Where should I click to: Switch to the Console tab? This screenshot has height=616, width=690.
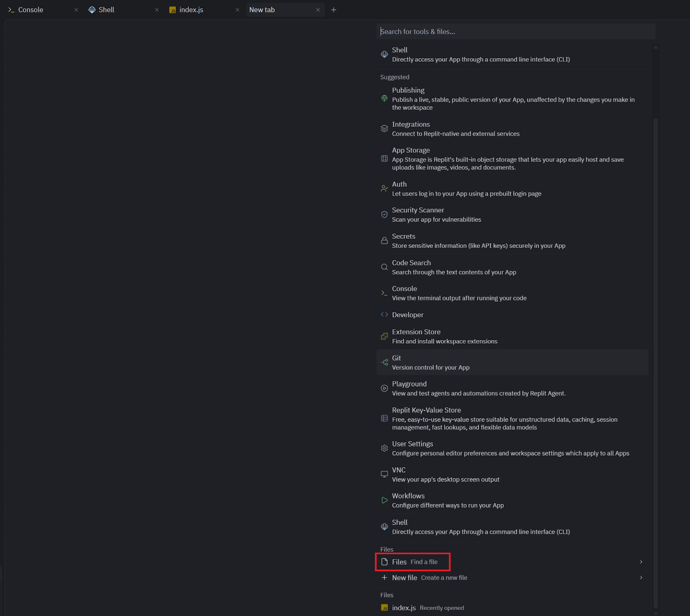point(30,9)
